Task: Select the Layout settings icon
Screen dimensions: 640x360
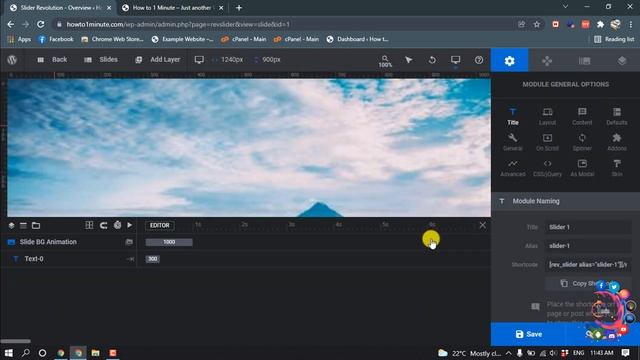Action: (547, 116)
